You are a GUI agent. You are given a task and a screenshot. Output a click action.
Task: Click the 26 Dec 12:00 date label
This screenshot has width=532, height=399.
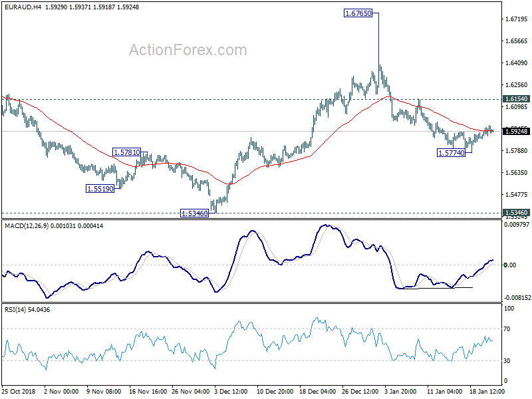click(360, 391)
